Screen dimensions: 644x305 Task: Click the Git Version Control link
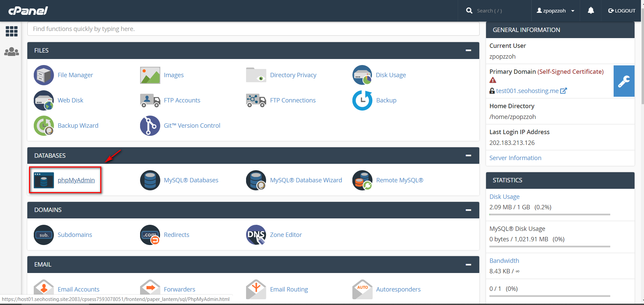point(192,126)
